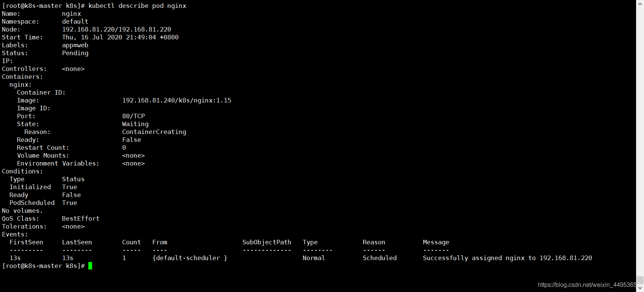Click the 'FirstSeen' events column header
644x292 pixels.
[x=26, y=242]
